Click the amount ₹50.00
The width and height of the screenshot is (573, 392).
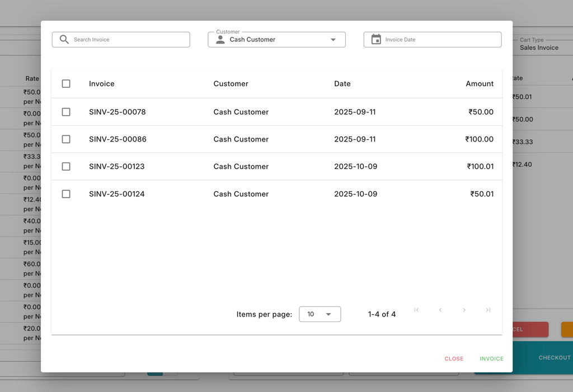[x=481, y=112]
